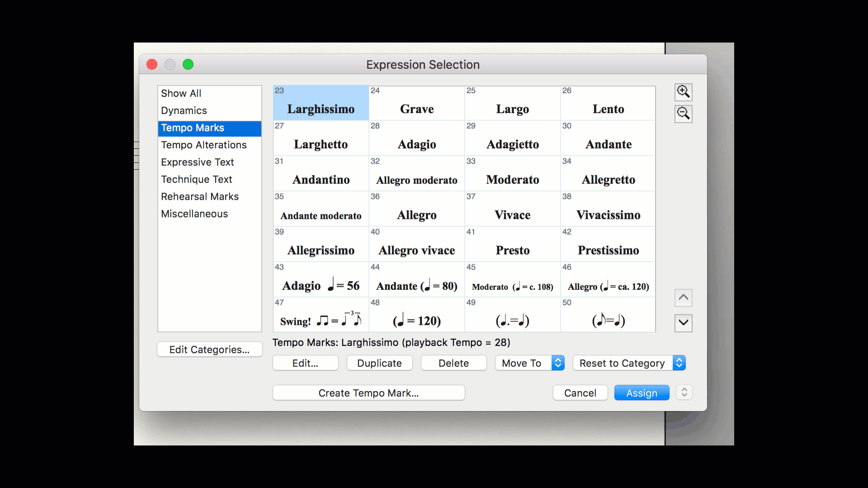Delete the selected expression

coord(453,363)
